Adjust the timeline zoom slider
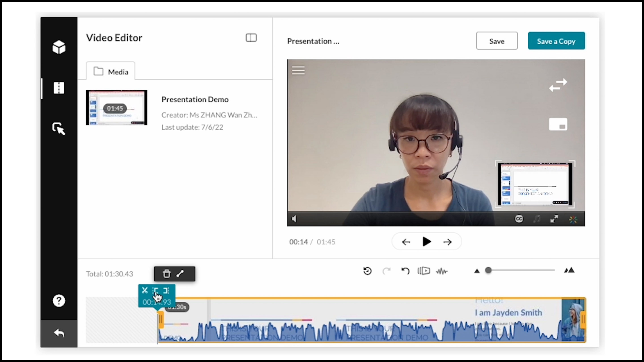This screenshot has height=362, width=644. pyautogui.click(x=489, y=271)
